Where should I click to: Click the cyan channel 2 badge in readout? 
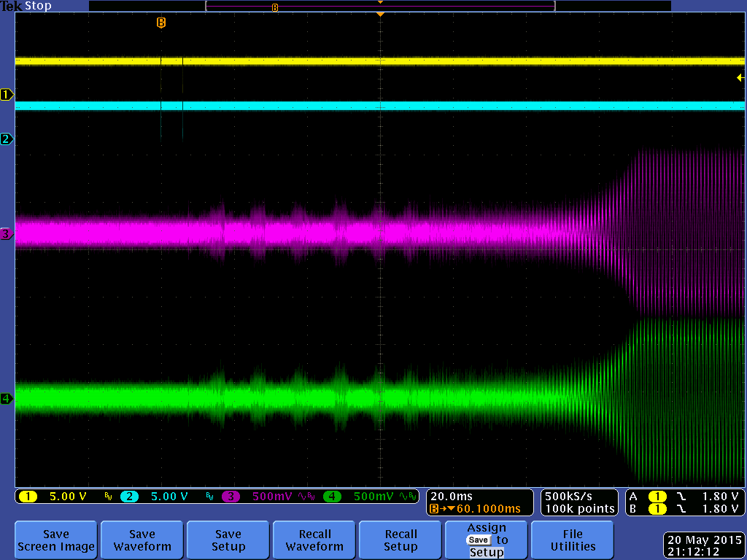(129, 497)
